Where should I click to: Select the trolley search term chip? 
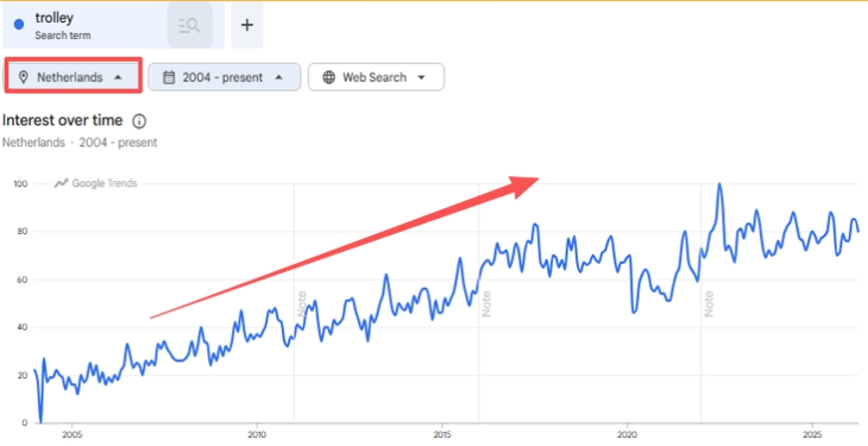tap(86, 25)
